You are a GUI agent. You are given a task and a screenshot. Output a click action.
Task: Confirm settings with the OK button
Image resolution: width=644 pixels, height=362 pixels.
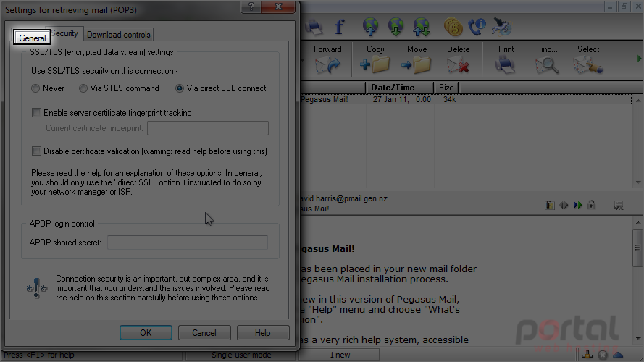(146, 333)
